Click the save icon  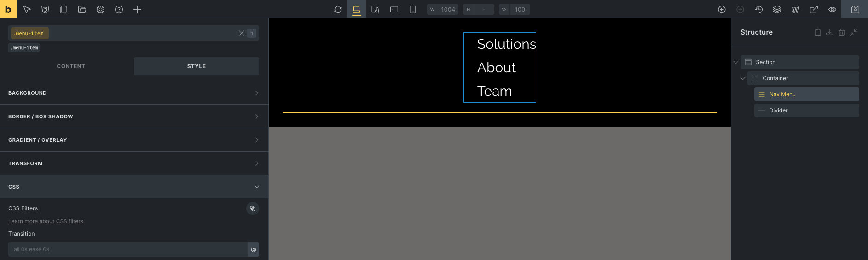coord(855,9)
